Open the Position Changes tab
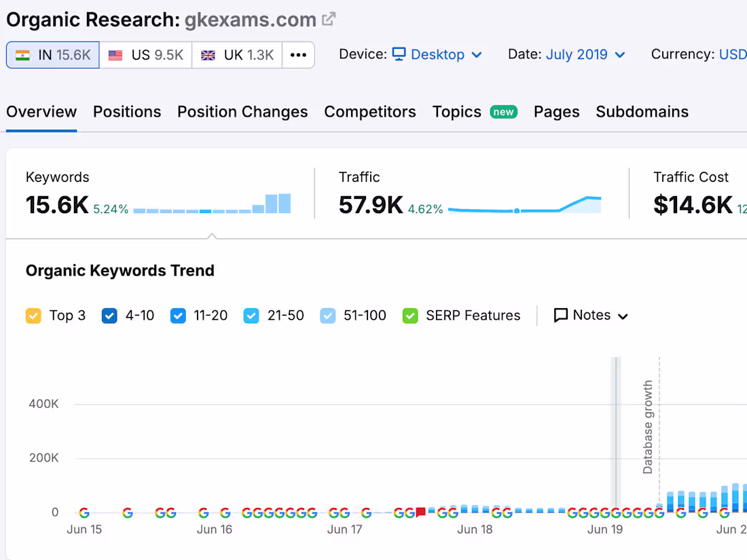 242,111
